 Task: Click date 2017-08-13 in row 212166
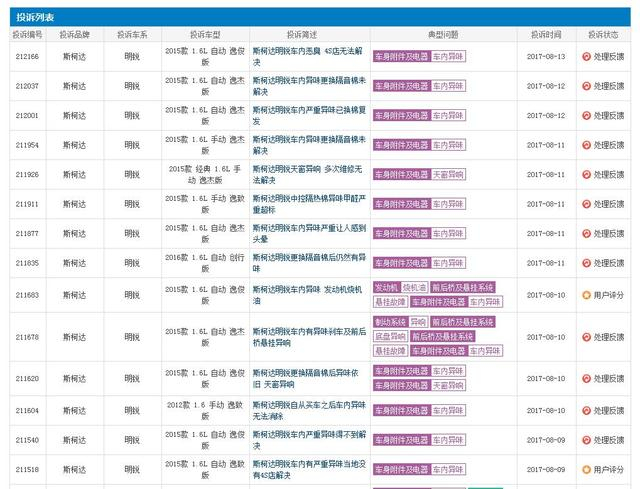coord(546,57)
